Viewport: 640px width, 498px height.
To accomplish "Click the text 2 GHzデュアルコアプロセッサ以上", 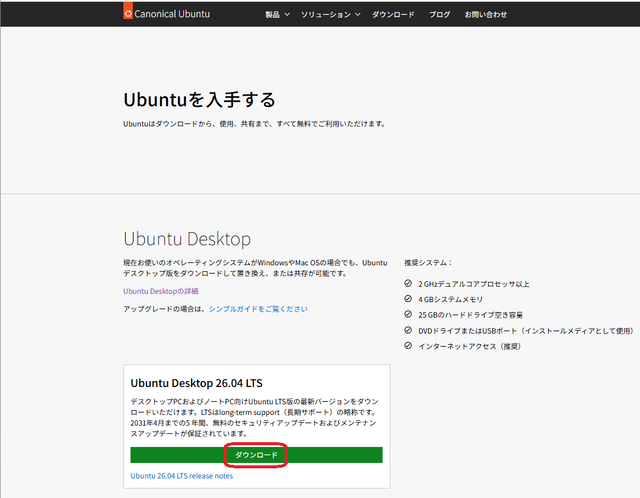I will tap(473, 284).
